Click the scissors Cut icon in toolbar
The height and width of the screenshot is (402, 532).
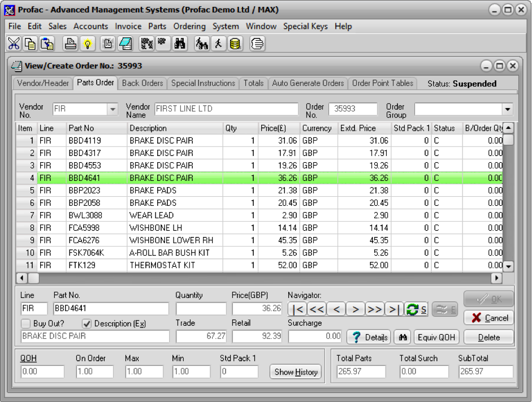pyautogui.click(x=14, y=44)
